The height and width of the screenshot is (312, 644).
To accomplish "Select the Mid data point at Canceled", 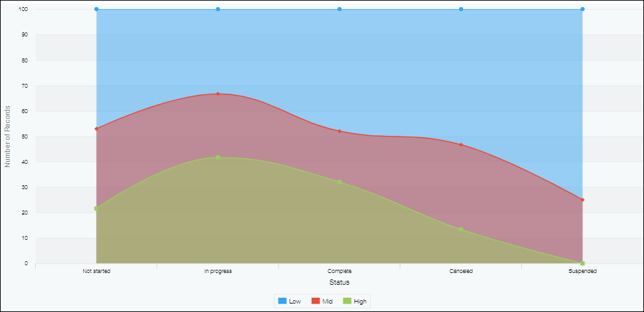I will click(x=461, y=144).
